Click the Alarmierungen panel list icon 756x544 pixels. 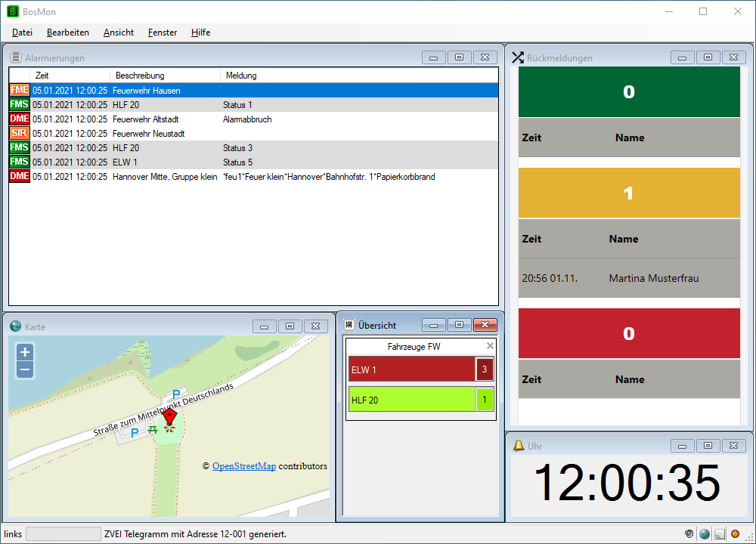point(16,57)
